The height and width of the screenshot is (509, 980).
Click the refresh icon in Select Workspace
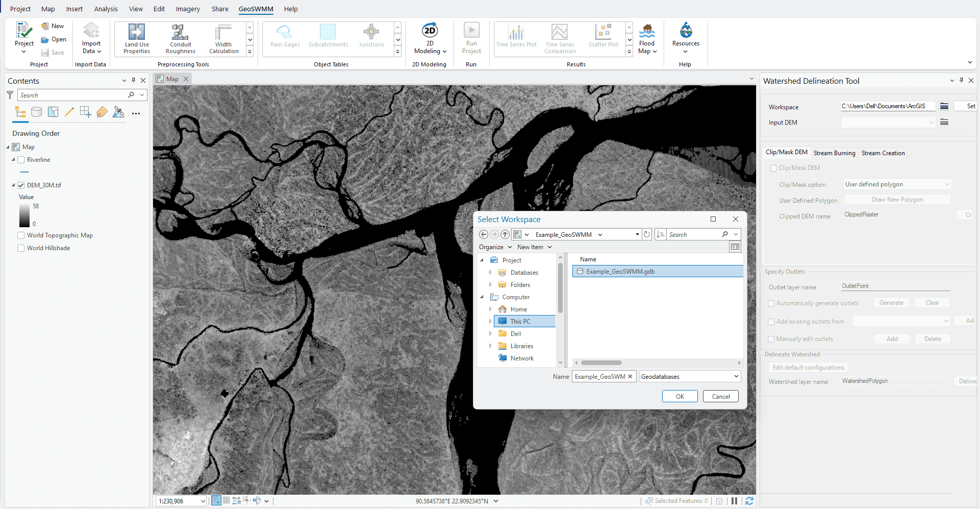[x=646, y=234]
